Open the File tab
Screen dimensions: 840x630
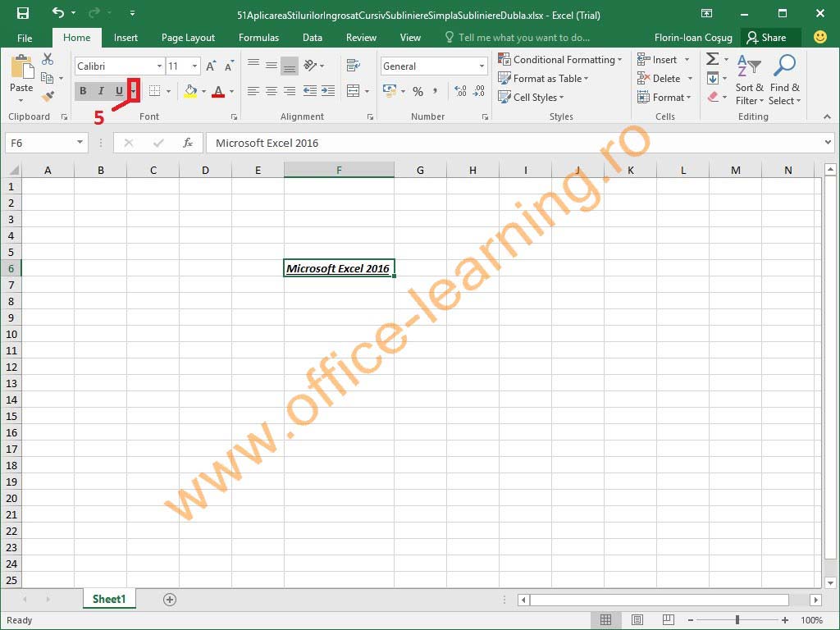coord(25,38)
